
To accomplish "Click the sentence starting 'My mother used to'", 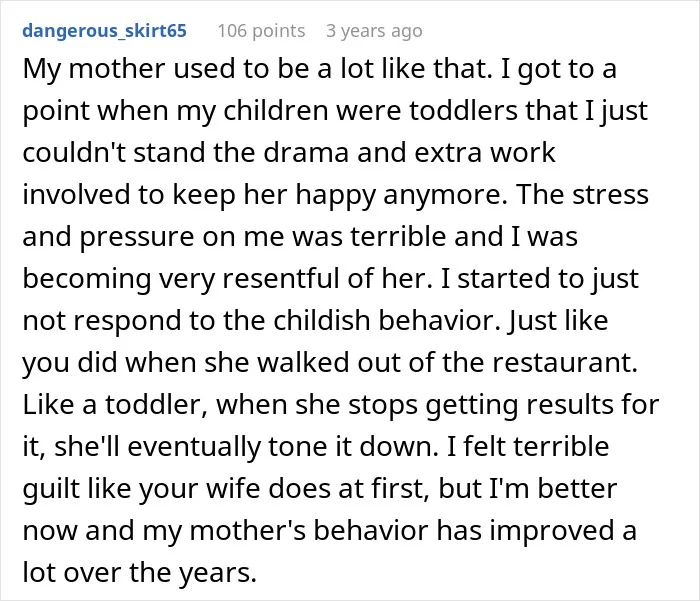I will click(x=258, y=69).
